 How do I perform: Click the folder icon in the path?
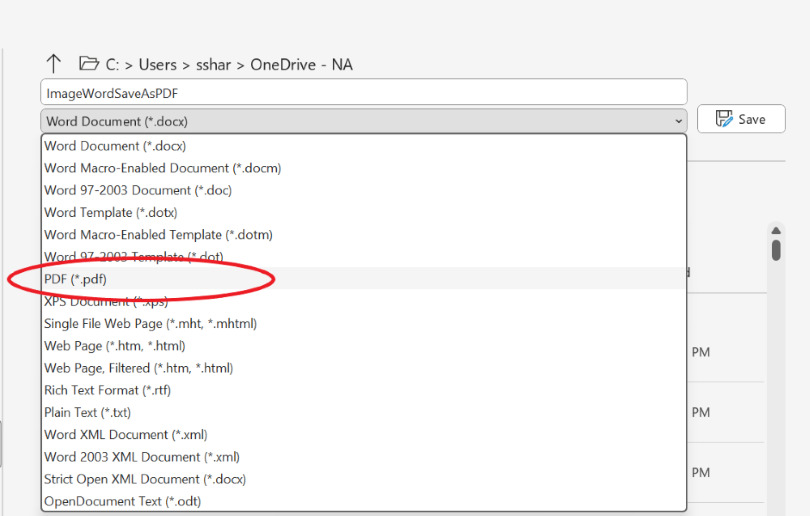click(89, 64)
